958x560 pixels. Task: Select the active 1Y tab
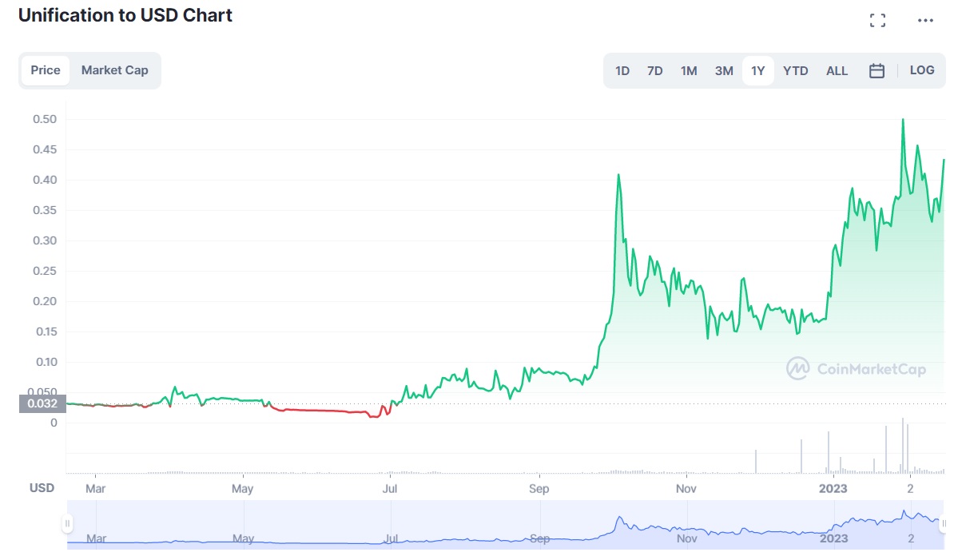pyautogui.click(x=757, y=70)
